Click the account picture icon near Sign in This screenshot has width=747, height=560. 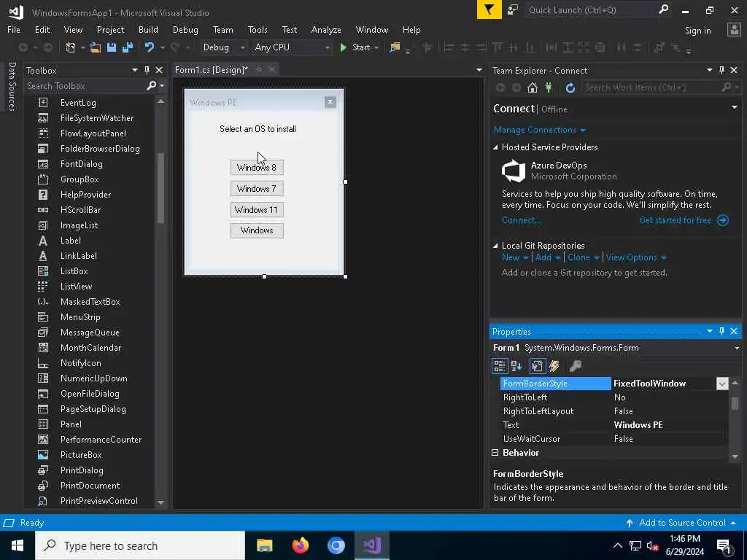(734, 29)
